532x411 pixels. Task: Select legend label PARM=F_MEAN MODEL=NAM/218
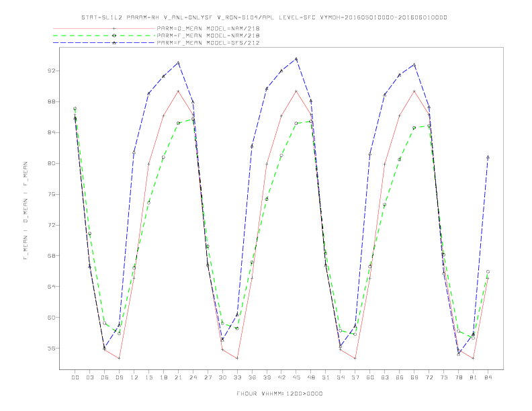(x=208, y=36)
